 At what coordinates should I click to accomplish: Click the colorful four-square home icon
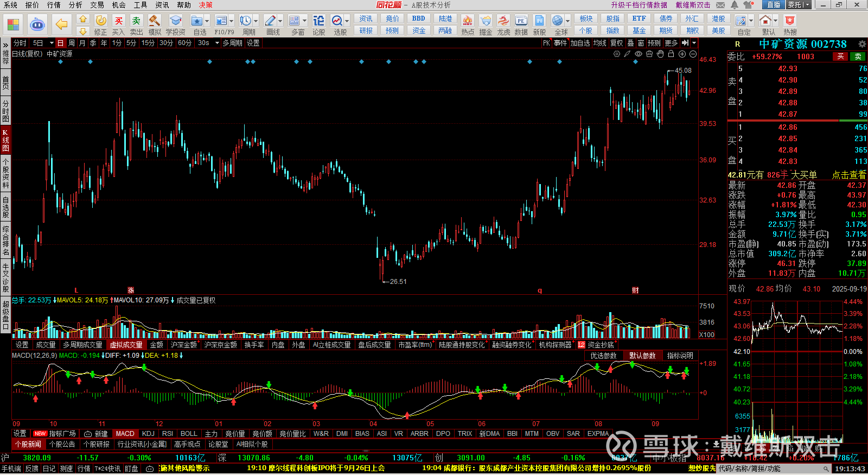(x=13, y=24)
